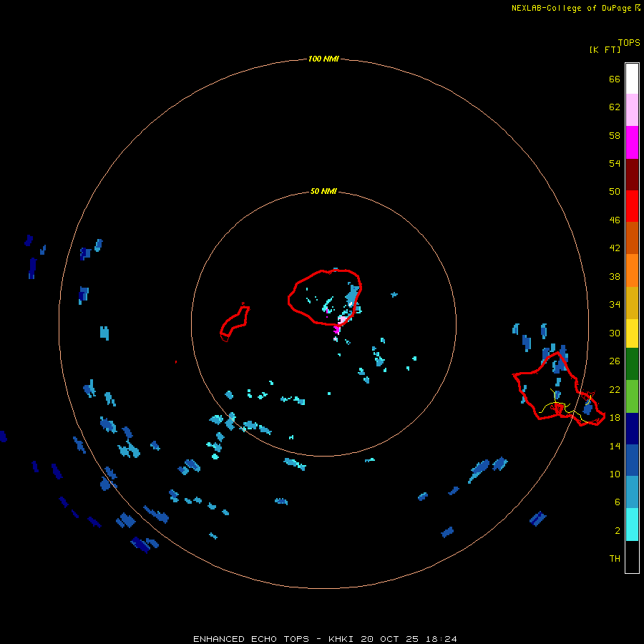
Task: Click the small red-outlined island west of center
Action: click(x=235, y=323)
